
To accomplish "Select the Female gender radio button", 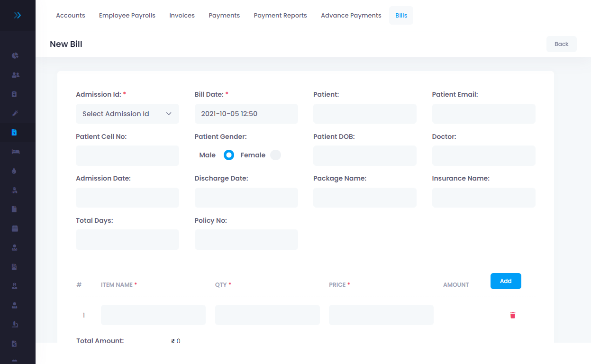I will pyautogui.click(x=275, y=155).
